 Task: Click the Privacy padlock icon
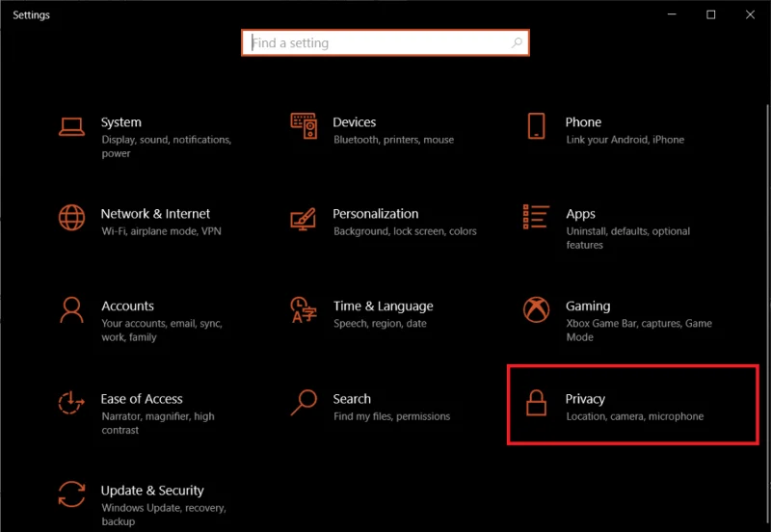tap(536, 403)
